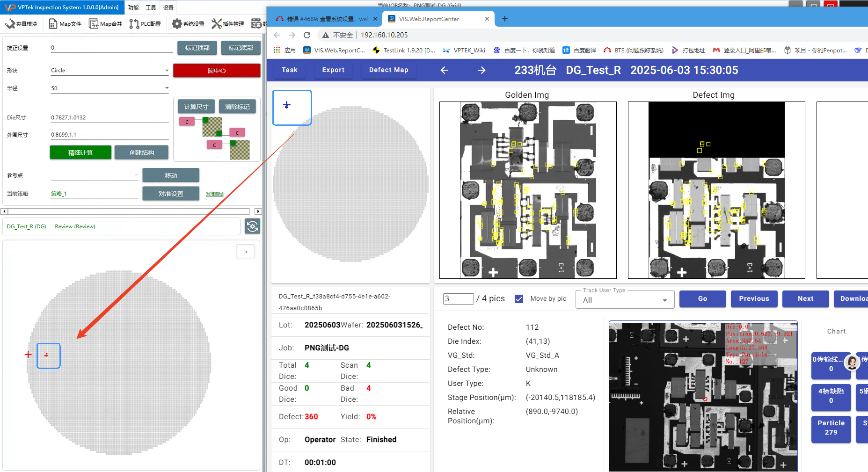Open the 设置 menu in VPTek
The image size is (868, 472).
tap(168, 7)
